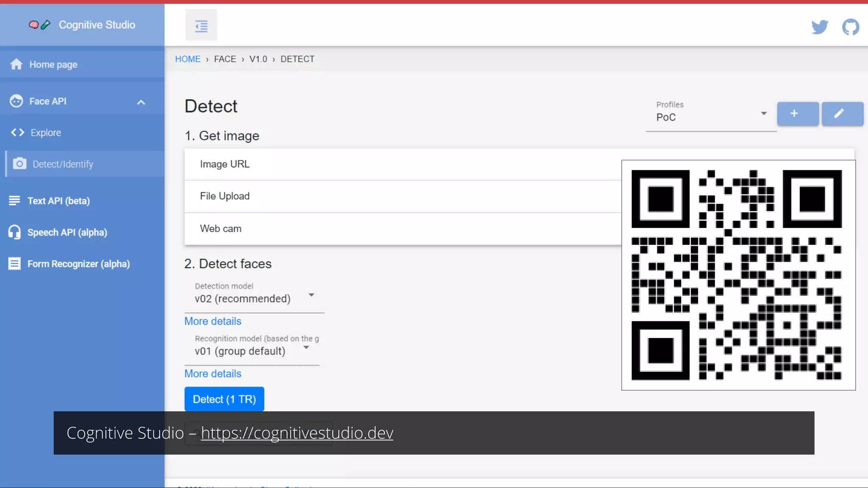Click the Twitter bird icon
The width and height of the screenshot is (868, 488).
(x=820, y=27)
